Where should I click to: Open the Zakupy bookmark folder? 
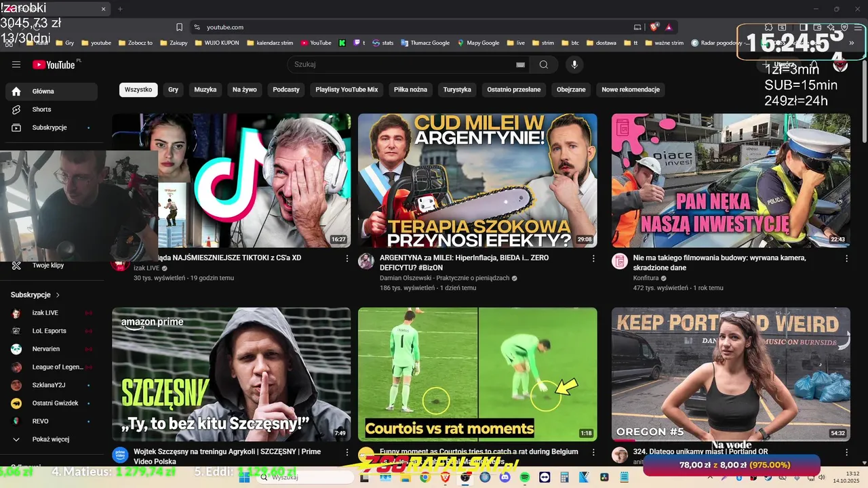[x=174, y=43]
